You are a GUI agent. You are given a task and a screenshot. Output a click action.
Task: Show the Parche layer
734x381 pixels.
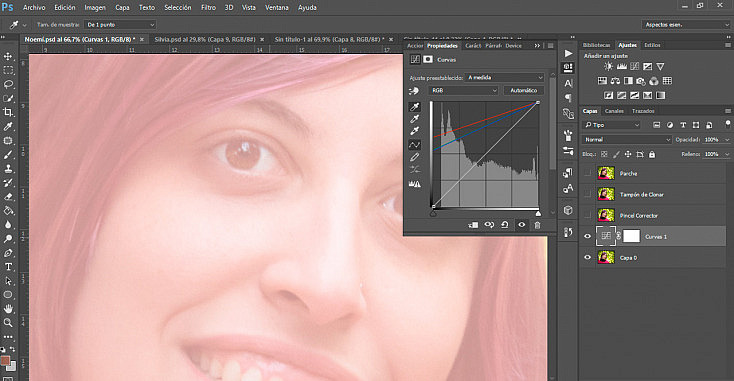tap(587, 174)
